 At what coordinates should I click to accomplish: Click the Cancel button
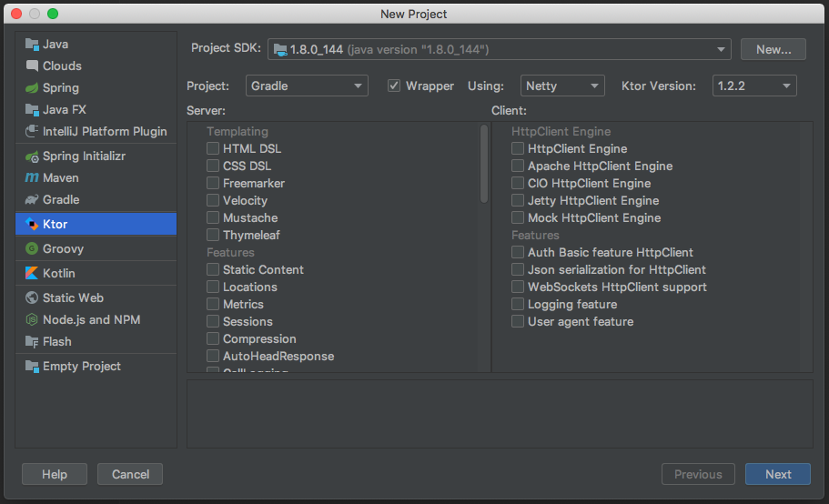pos(130,474)
